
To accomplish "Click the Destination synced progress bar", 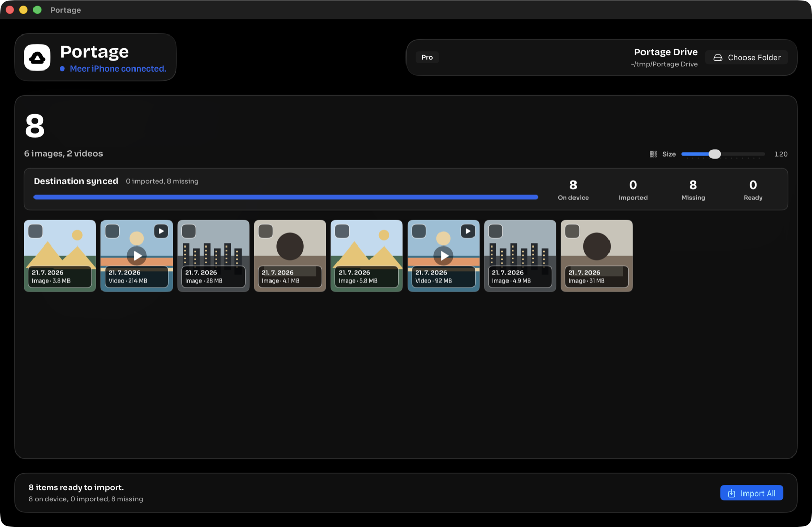I will (x=286, y=197).
